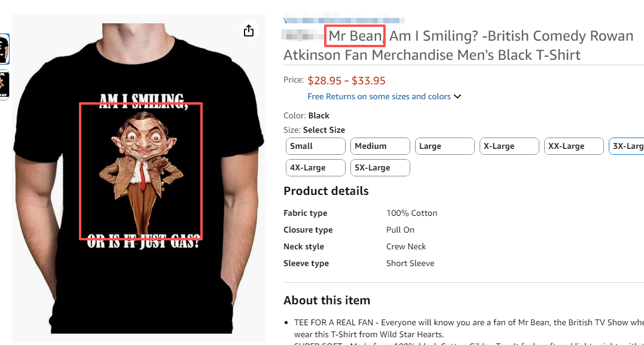Click the Color: Black label

tap(307, 115)
